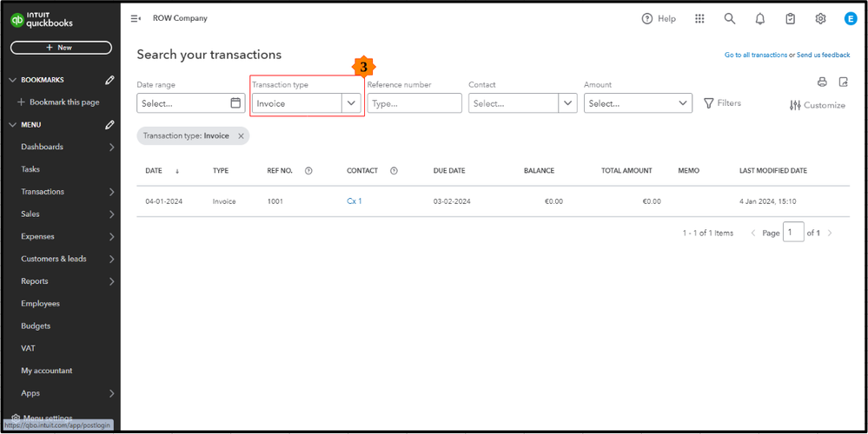Export the transactions list
This screenshot has height=434, width=868.
(843, 82)
